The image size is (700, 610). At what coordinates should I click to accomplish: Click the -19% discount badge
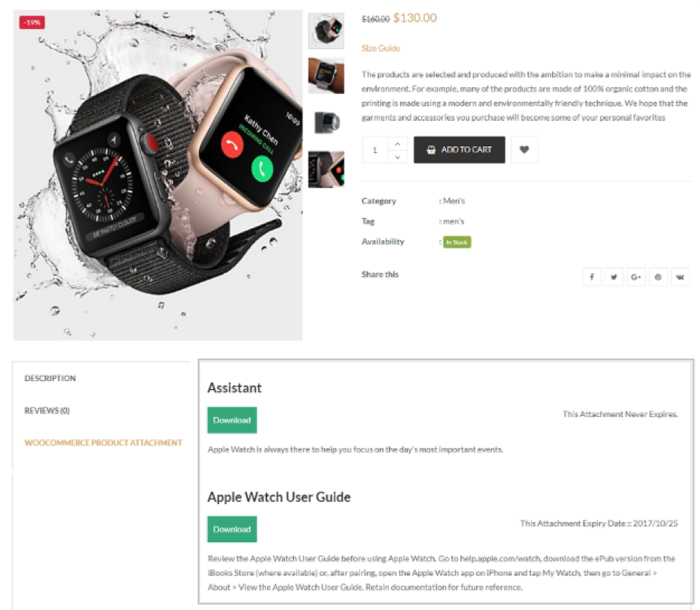click(32, 22)
